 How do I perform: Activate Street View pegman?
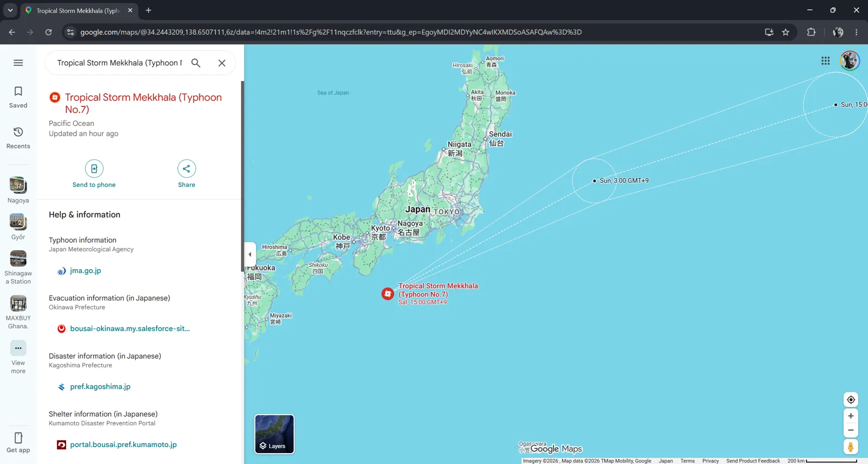[x=851, y=447]
